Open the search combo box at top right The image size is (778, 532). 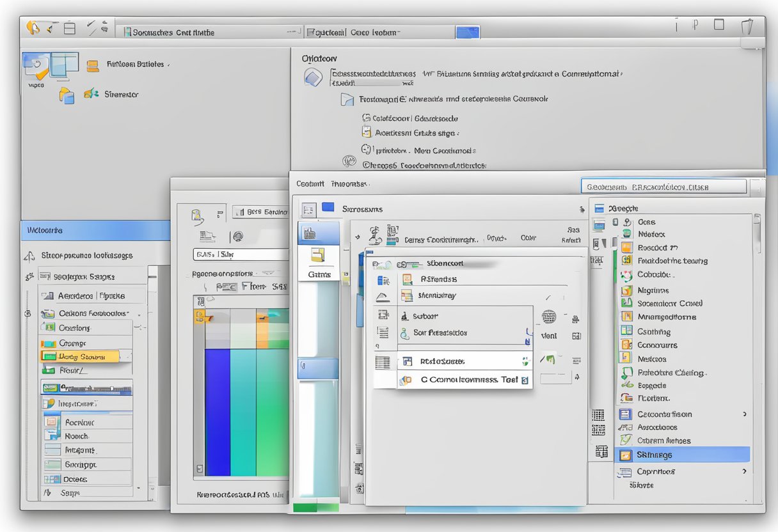(664, 186)
